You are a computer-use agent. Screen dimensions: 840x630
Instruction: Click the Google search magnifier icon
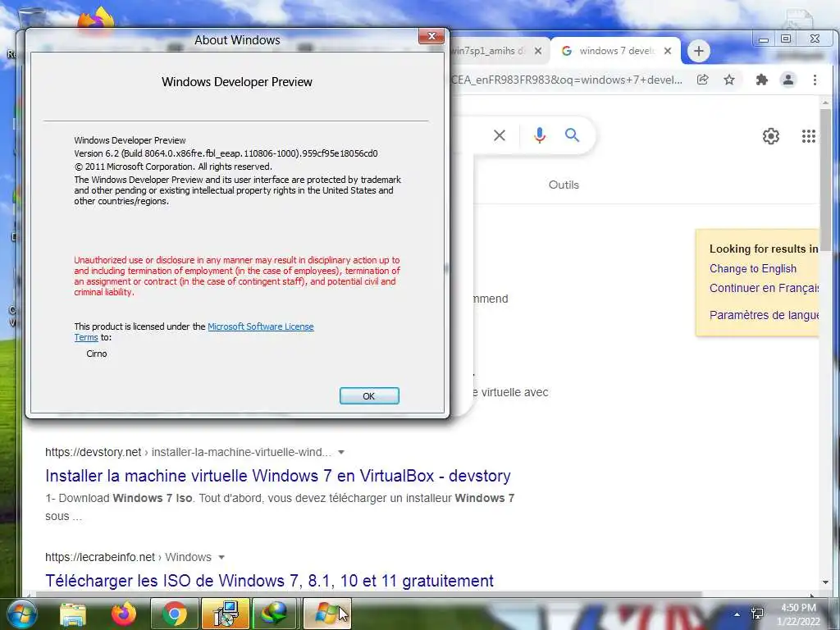point(572,135)
